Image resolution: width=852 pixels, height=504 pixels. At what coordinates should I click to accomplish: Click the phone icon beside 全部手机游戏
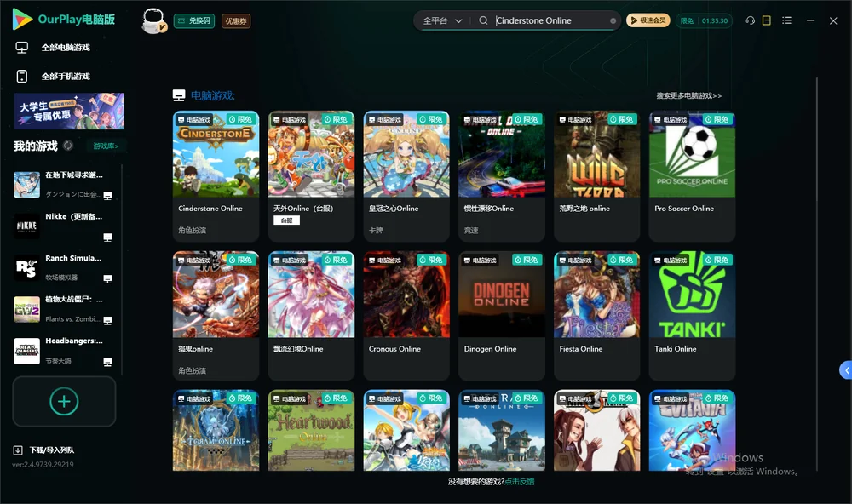click(22, 76)
